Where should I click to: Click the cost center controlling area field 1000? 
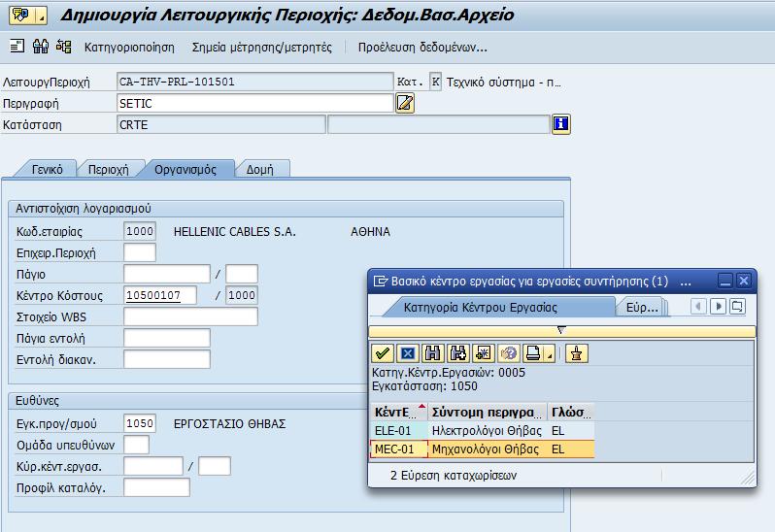(x=242, y=295)
